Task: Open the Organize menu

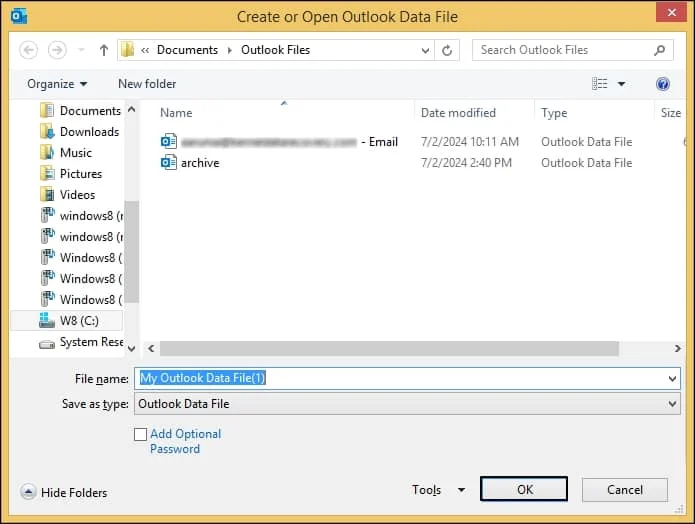Action: [57, 84]
